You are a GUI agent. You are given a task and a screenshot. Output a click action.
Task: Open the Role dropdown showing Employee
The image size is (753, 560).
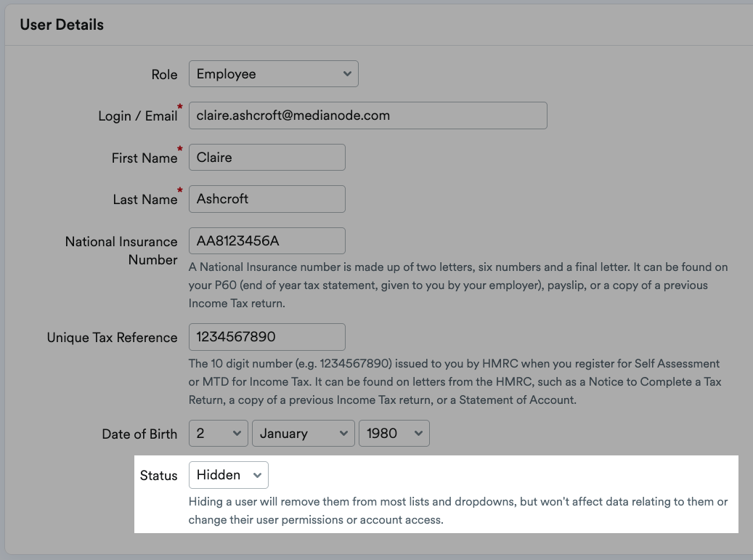(273, 74)
